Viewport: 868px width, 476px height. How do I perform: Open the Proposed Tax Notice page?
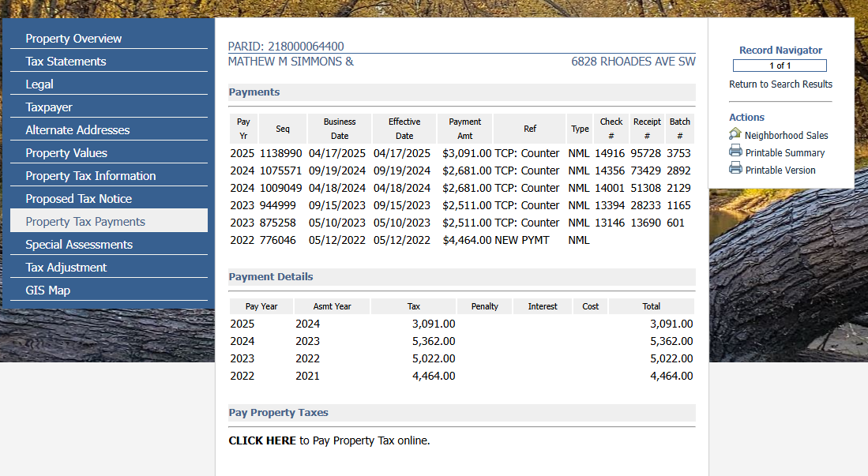pos(79,199)
